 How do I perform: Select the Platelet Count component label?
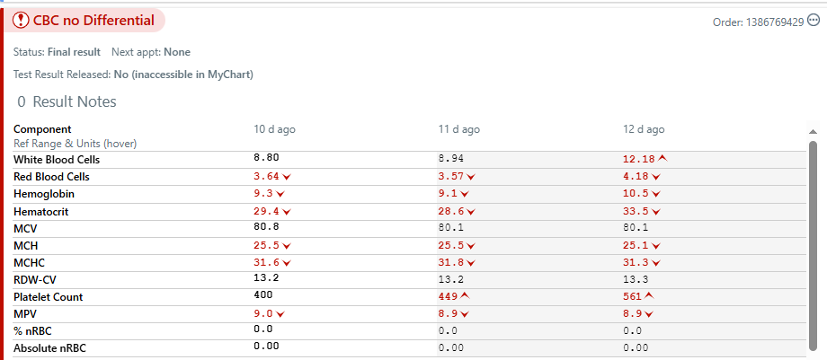pyautogui.click(x=48, y=297)
